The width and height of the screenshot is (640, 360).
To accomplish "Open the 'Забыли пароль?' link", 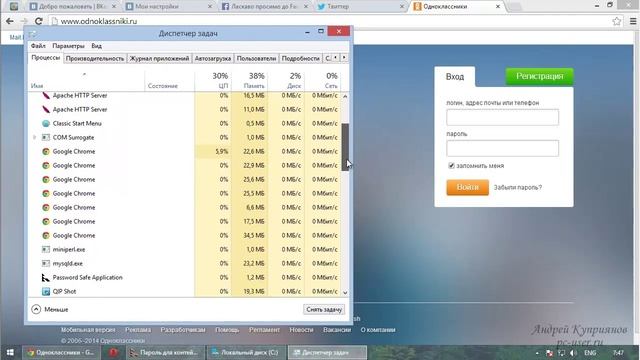I will (x=518, y=187).
